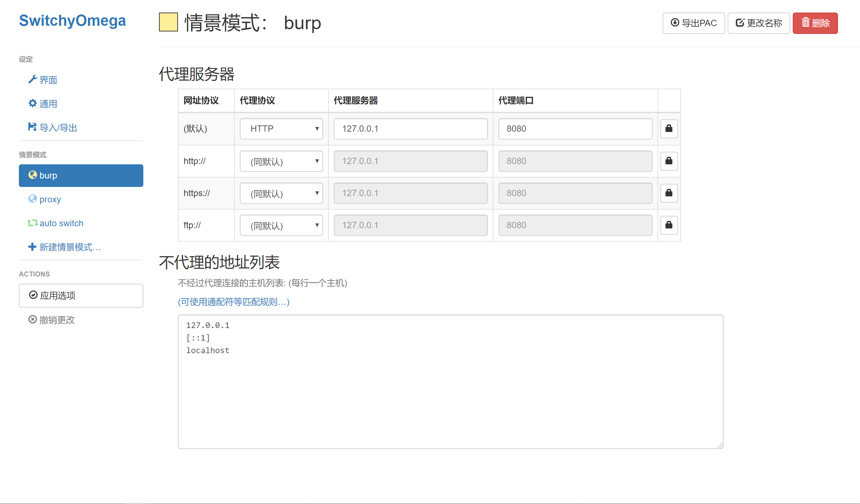Click the auto switch arrows icon
The width and height of the screenshot is (860, 504).
32,223
